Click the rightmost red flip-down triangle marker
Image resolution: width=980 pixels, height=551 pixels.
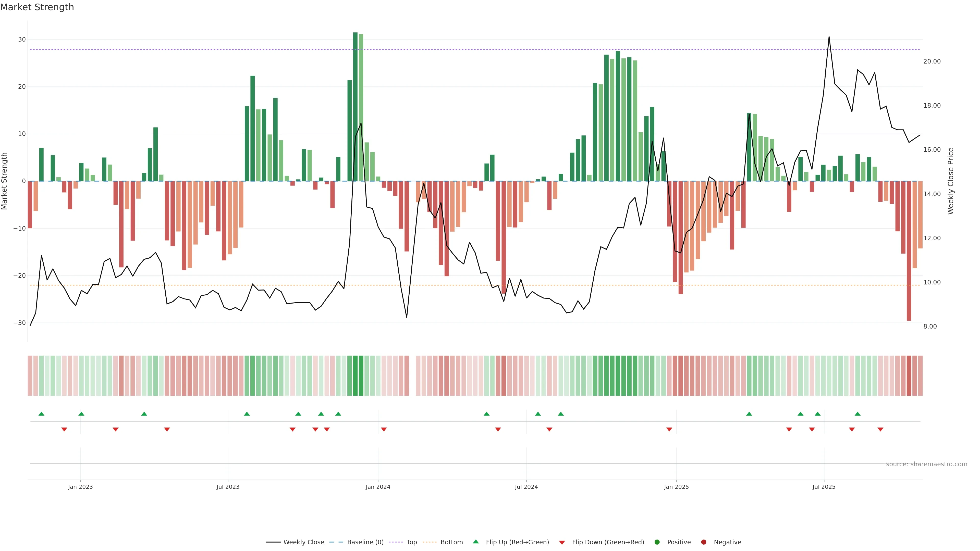880,429
